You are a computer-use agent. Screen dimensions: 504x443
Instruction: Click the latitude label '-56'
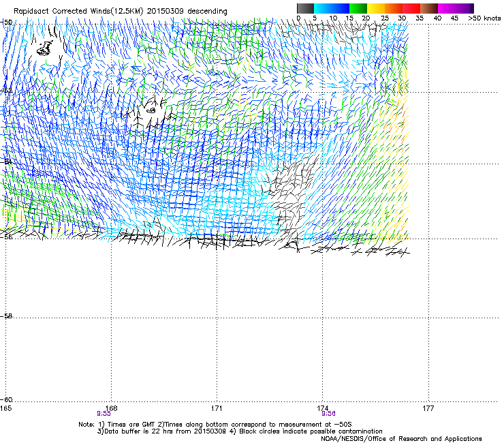(x=7, y=236)
